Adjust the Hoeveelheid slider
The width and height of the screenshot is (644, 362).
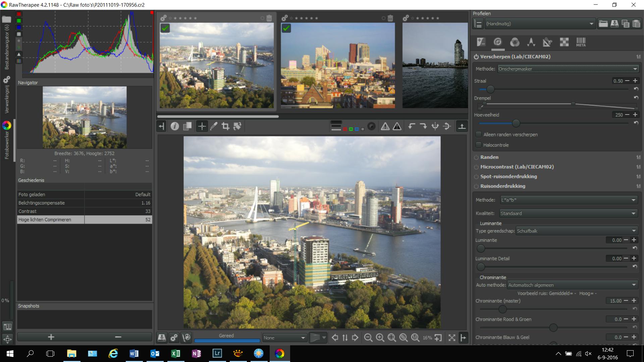pos(516,123)
